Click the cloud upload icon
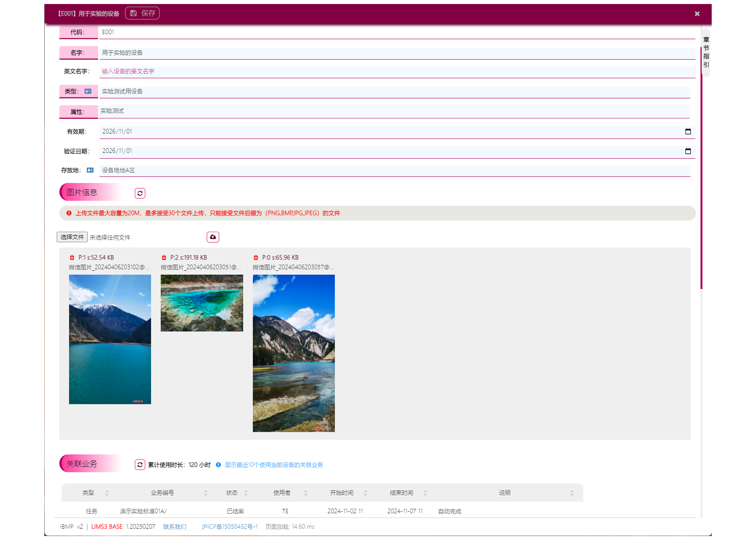756x540 pixels. [213, 237]
